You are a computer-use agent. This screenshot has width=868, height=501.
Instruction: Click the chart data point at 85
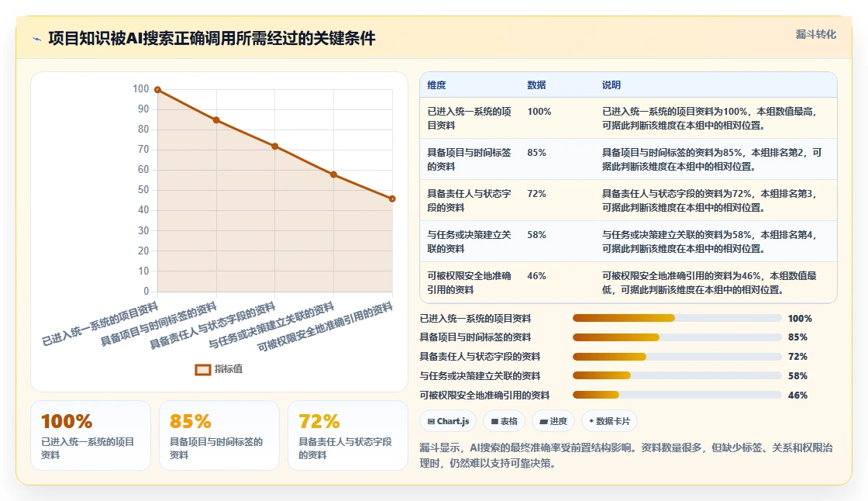pyautogui.click(x=216, y=120)
